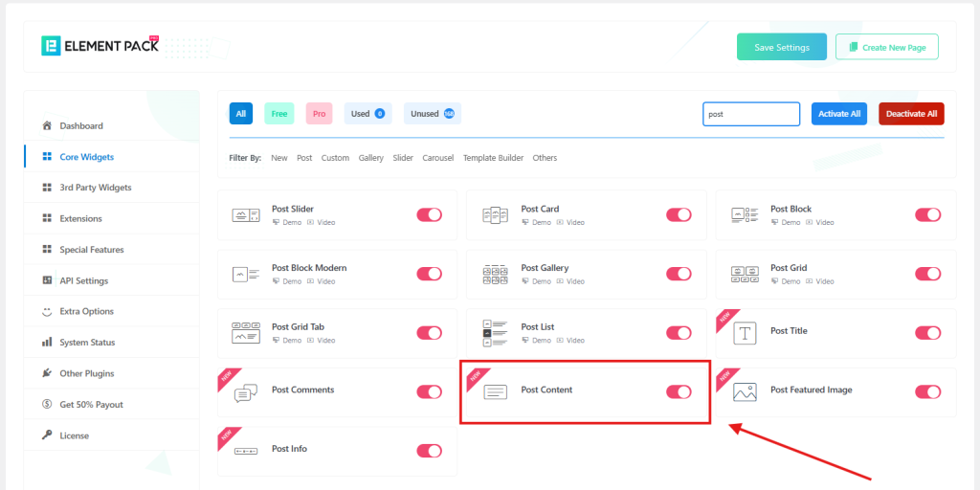Viewport: 980px width, 490px height.
Task: Select the Pro filter tab
Action: click(319, 114)
